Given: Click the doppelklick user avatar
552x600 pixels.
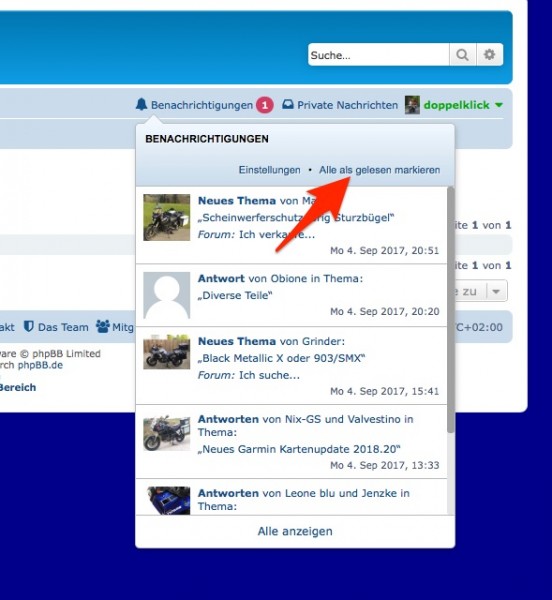Looking at the screenshot, I should point(412,105).
